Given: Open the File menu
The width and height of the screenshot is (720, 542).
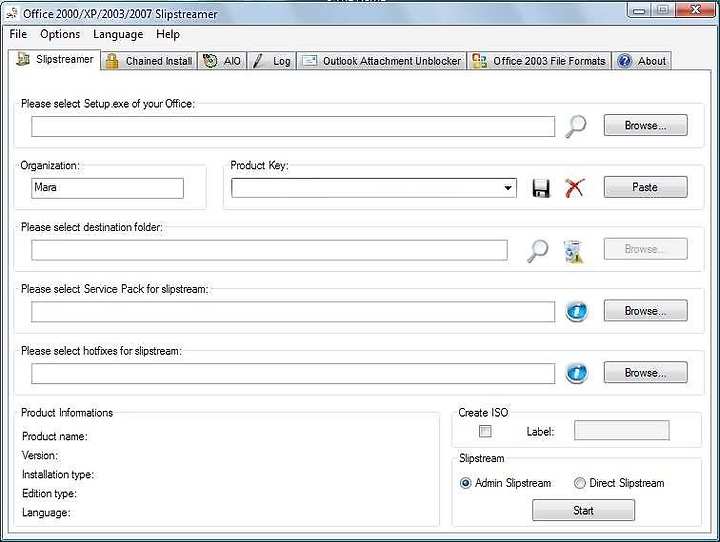Looking at the screenshot, I should [18, 34].
